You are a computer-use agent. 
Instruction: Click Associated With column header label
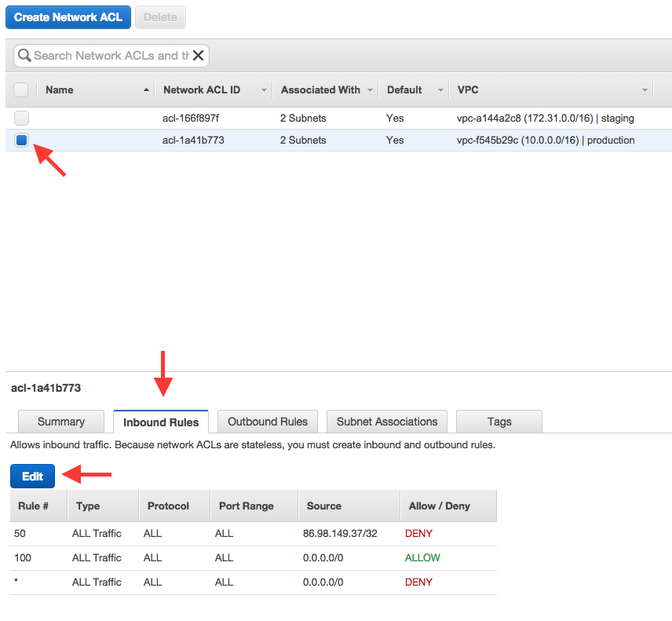320,90
